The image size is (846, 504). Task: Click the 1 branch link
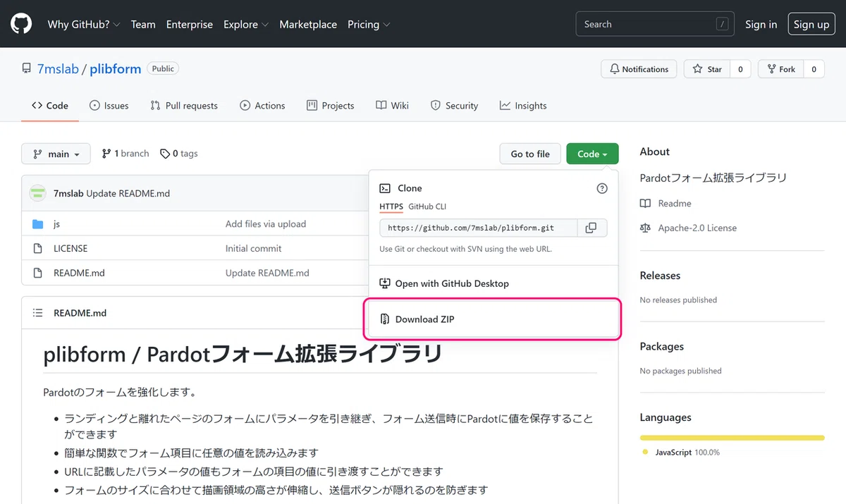pyautogui.click(x=125, y=154)
